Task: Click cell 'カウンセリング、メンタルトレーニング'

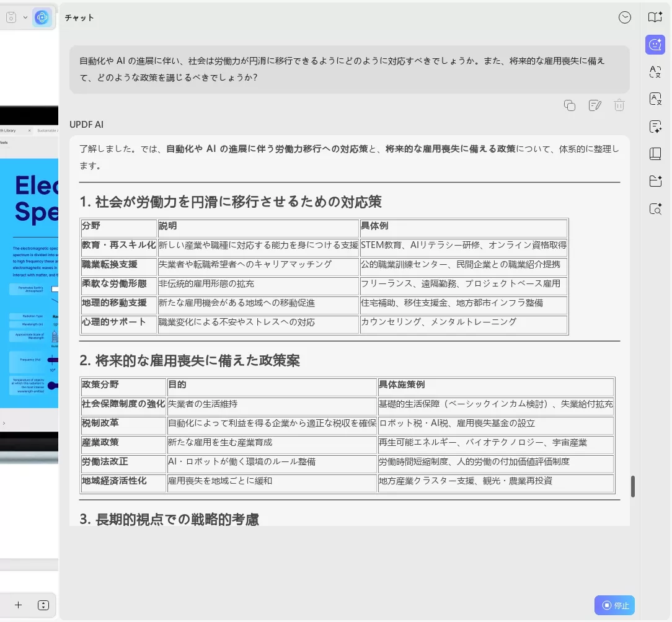Action: pyautogui.click(x=464, y=324)
